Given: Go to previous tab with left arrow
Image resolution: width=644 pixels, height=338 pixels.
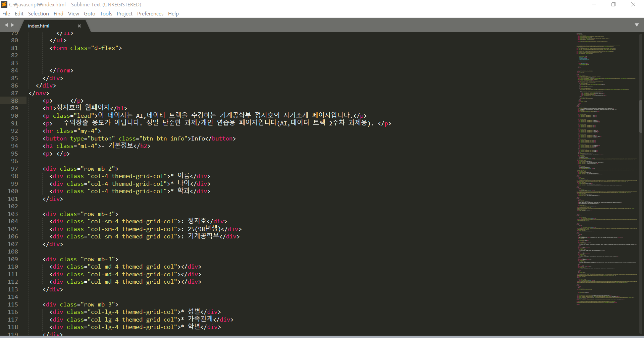Looking at the screenshot, I should (x=6, y=25).
